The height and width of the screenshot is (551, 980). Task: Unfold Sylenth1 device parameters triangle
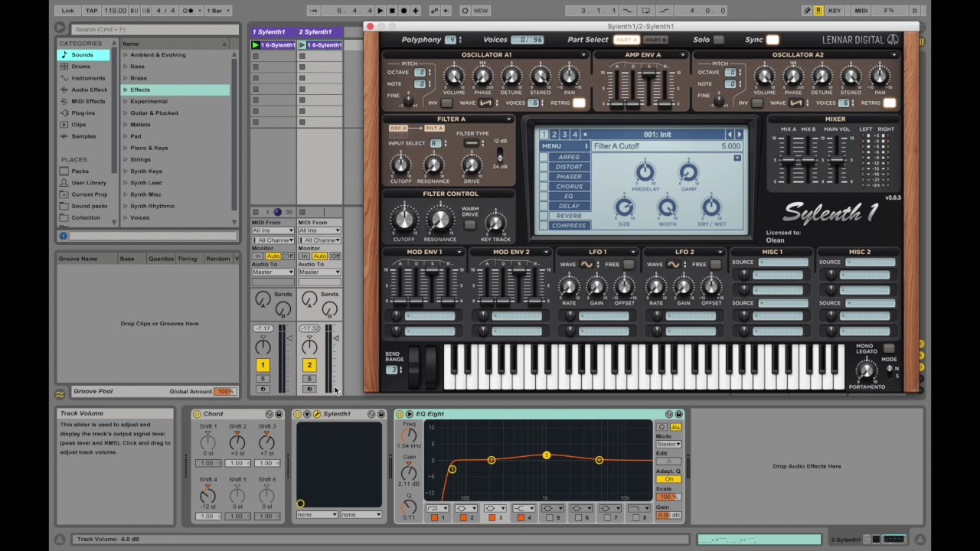[307, 414]
